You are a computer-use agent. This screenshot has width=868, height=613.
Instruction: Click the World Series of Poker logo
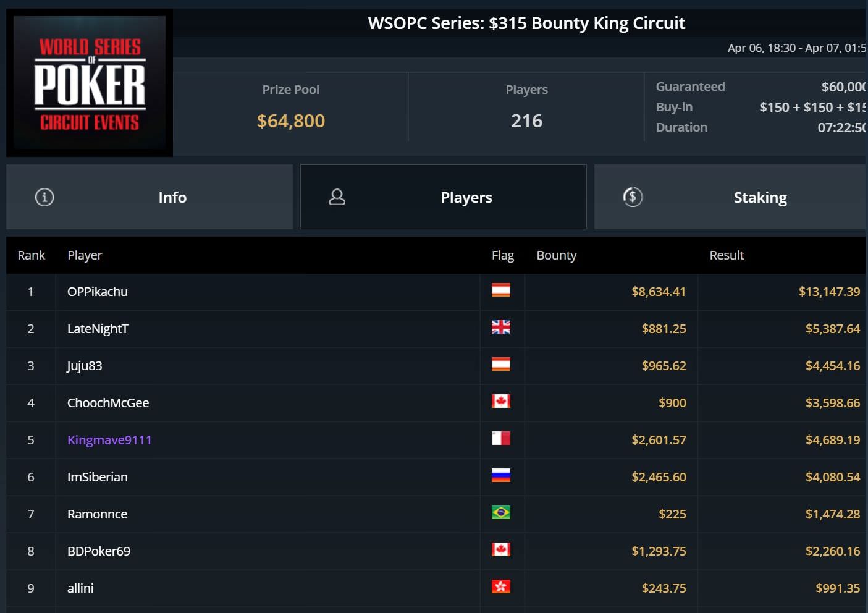[90, 83]
